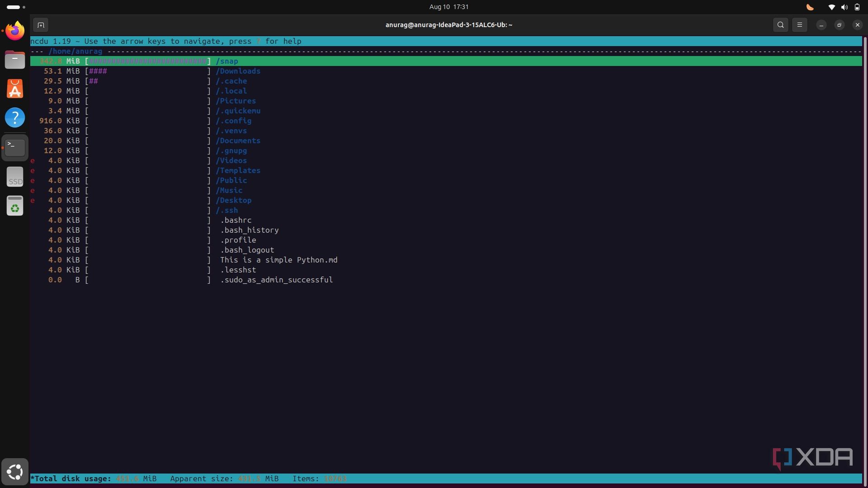
Task: Close the terminal window
Action: [x=858, y=25]
